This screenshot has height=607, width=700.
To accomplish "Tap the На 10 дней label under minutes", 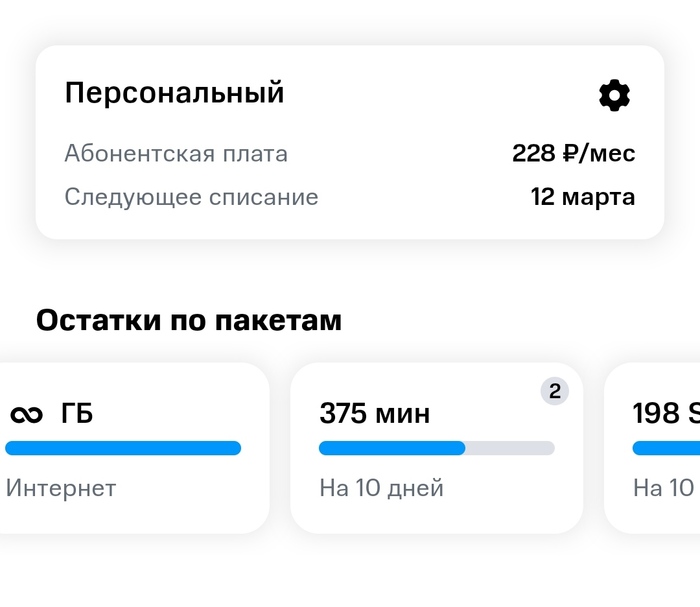I will click(x=381, y=488).
